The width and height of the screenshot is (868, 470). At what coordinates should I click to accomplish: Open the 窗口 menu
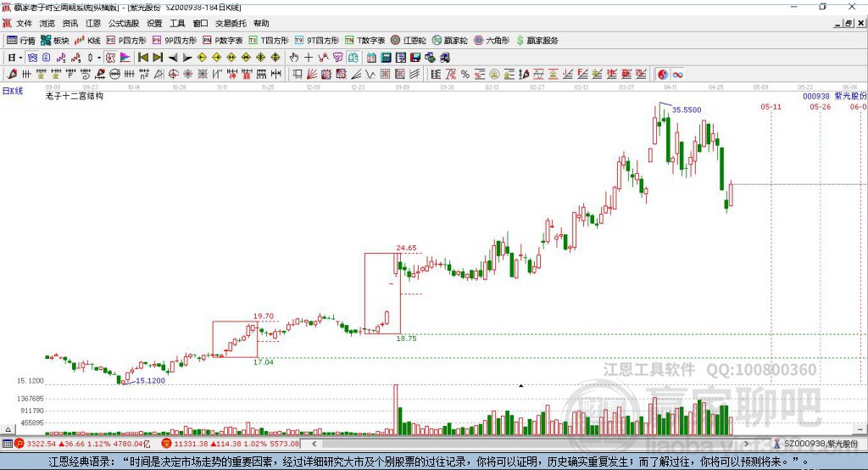tap(200, 23)
